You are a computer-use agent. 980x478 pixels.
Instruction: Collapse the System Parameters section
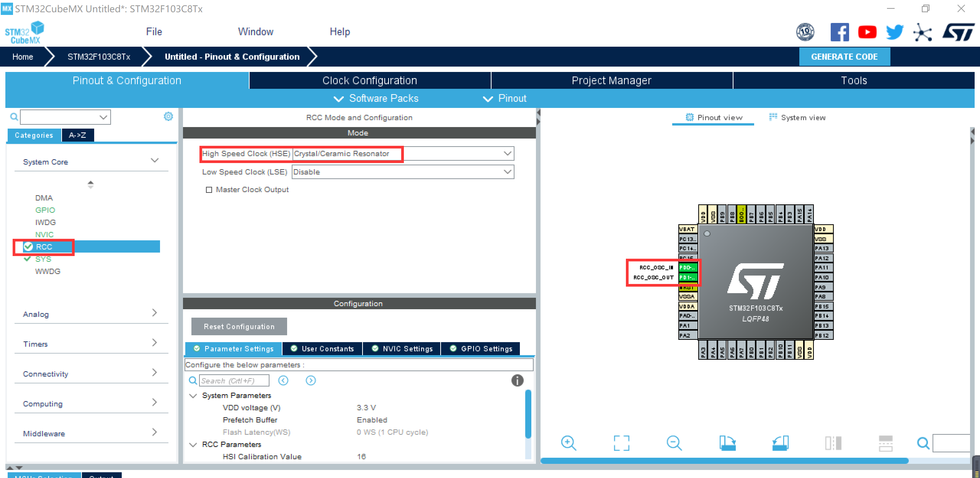click(193, 395)
